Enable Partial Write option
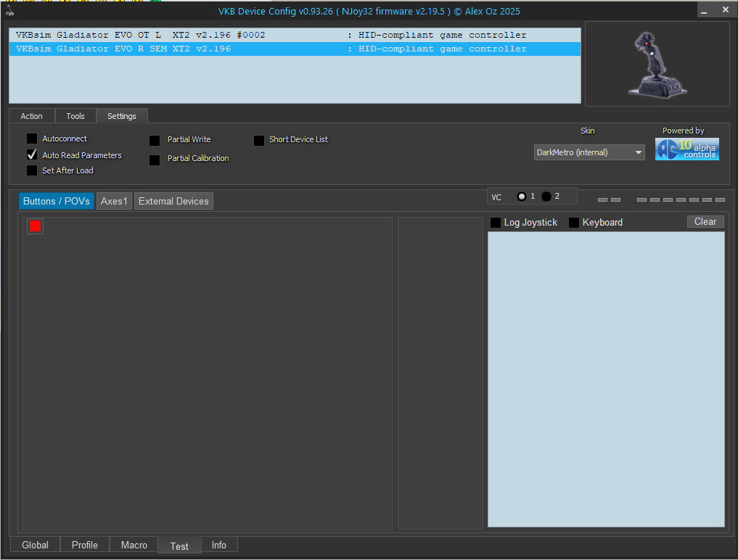The height and width of the screenshot is (560, 738). click(155, 140)
